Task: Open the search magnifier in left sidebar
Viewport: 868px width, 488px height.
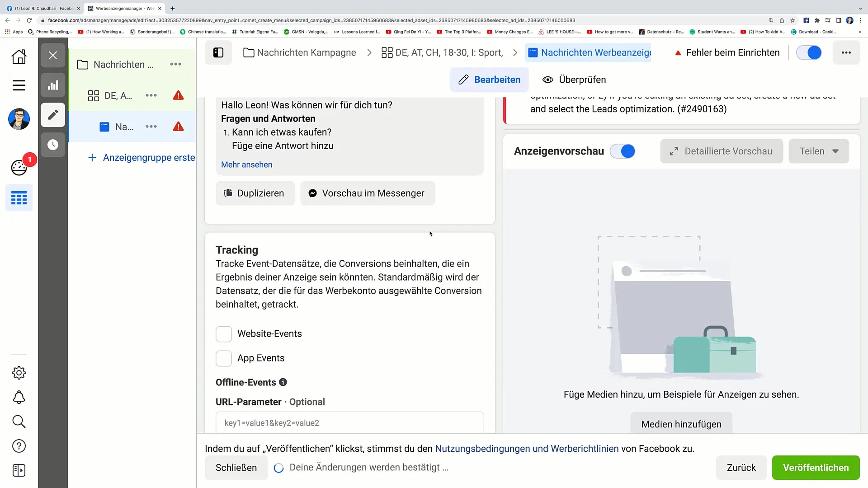Action: click(19, 422)
